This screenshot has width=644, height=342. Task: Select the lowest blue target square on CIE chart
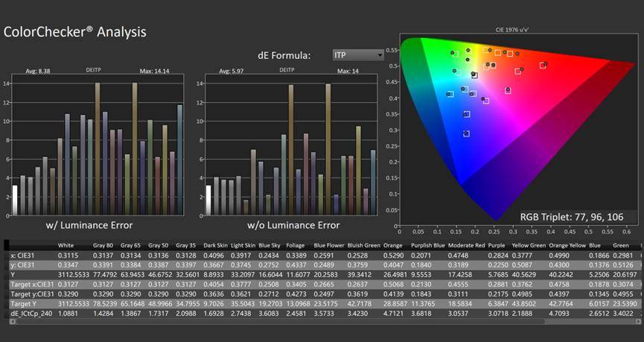(466, 134)
